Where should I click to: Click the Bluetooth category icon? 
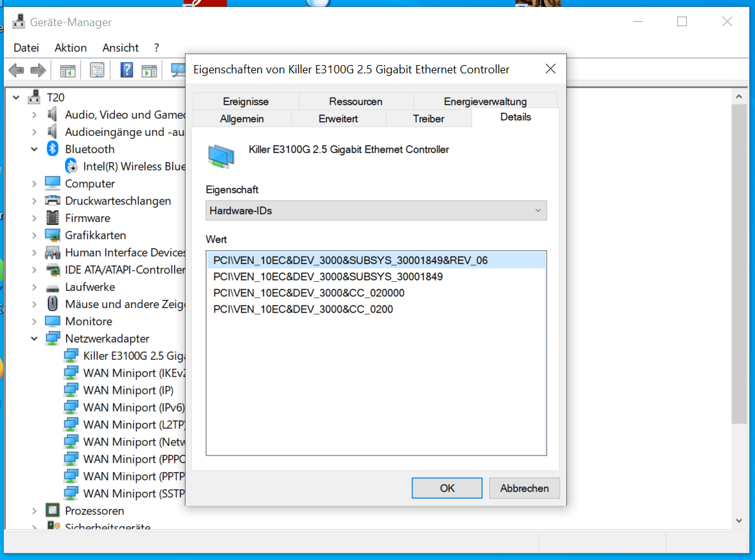pos(52,149)
